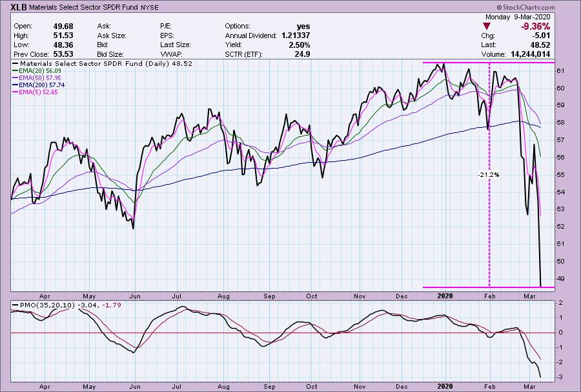Screen dimensions: 581x392
Task: Click the Volume value 14,244,014
Action: (531, 54)
